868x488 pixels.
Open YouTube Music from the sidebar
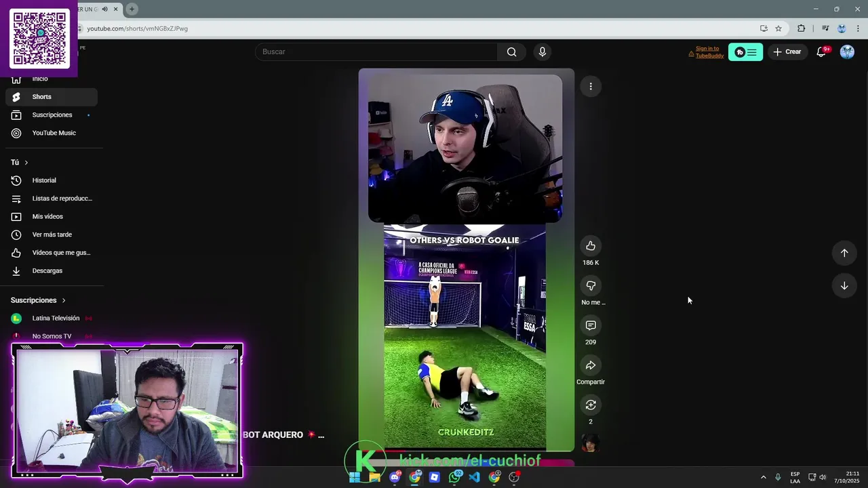pos(52,133)
